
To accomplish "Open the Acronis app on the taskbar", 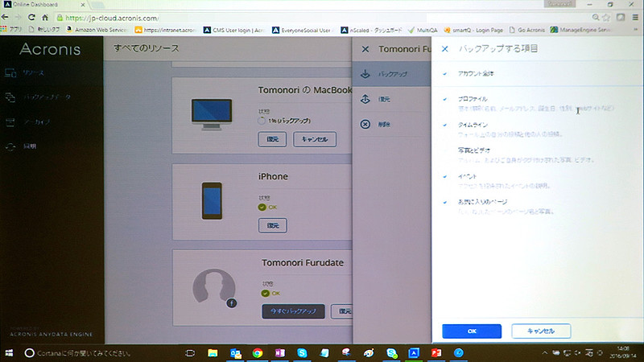I will [x=414, y=353].
